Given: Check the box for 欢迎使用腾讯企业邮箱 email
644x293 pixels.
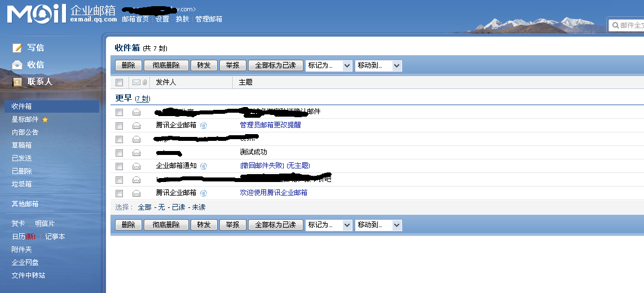Looking at the screenshot, I should [x=119, y=193].
